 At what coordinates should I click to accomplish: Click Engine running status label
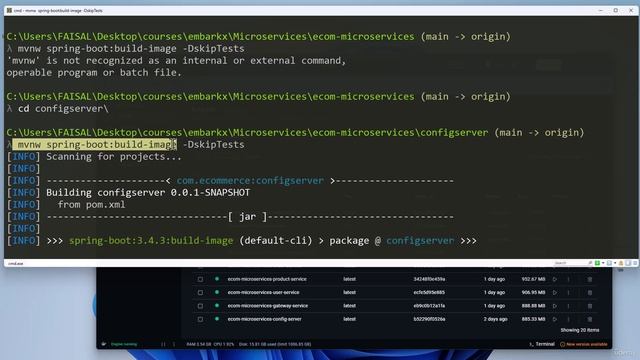[x=124, y=344]
